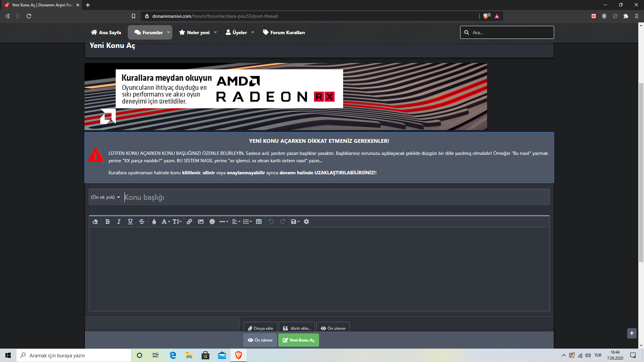This screenshot has width=644, height=362.
Task: Insert a link with the chain icon
Action: point(190,222)
